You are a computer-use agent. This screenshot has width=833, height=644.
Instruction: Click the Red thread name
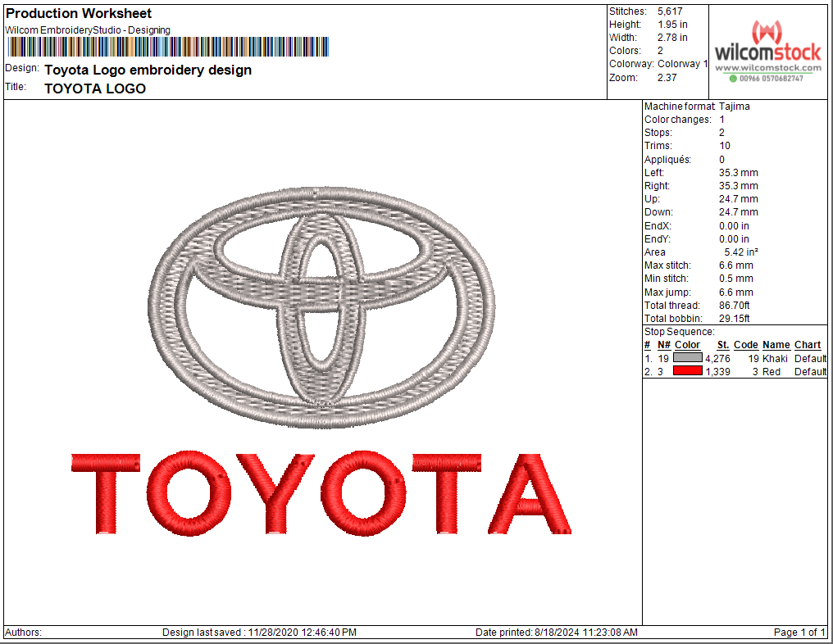(x=772, y=372)
